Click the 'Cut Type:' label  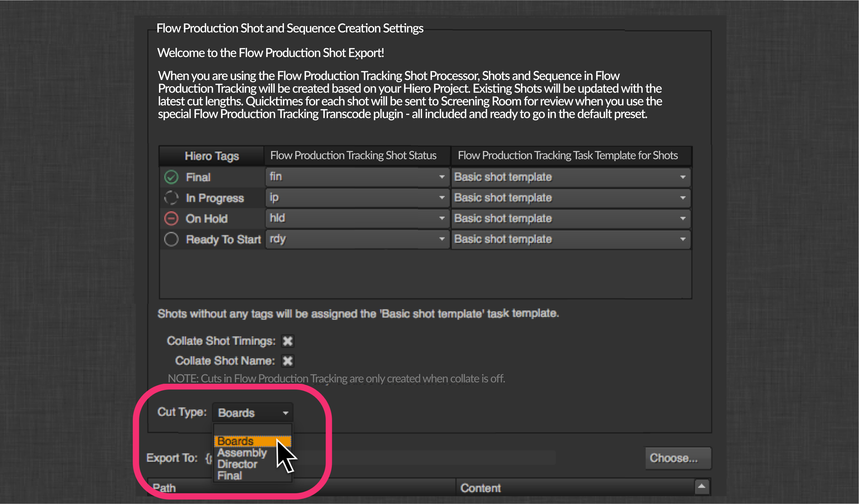[182, 412]
